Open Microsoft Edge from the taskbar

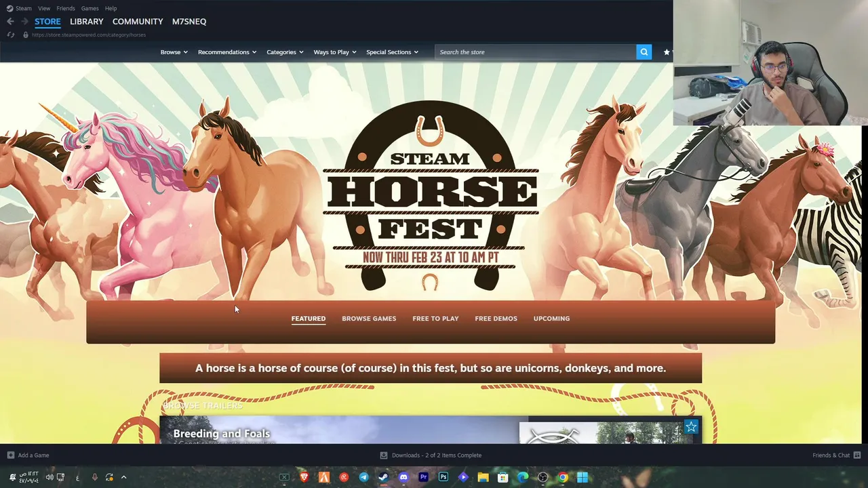click(523, 477)
